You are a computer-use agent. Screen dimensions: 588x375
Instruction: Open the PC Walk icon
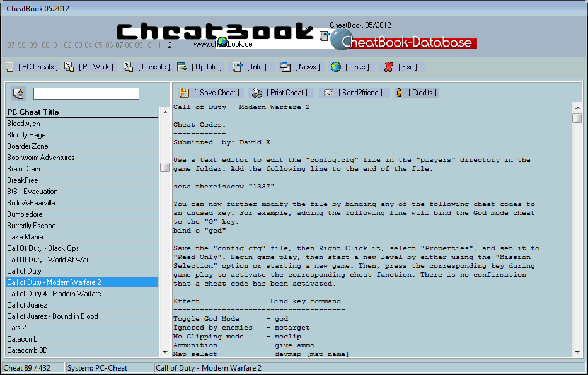(69, 67)
